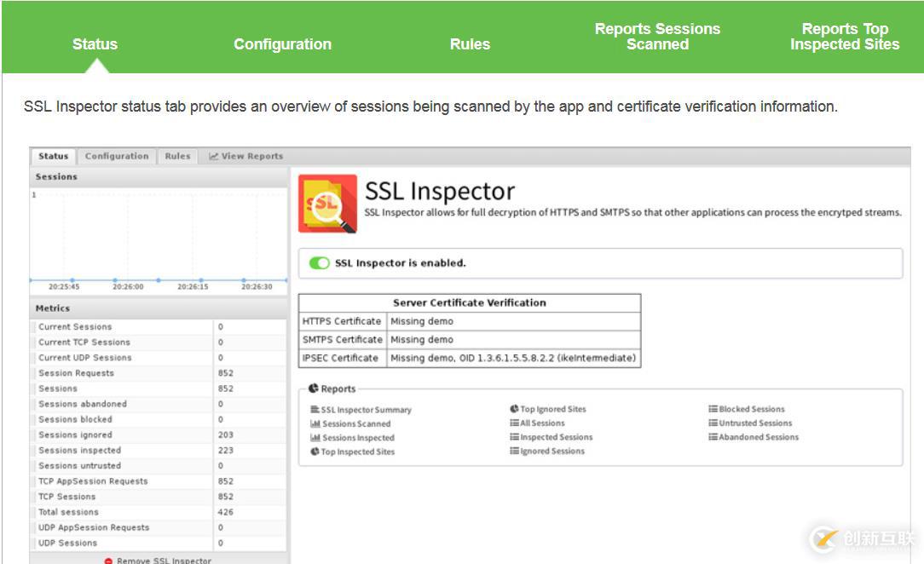
Task: Select the inner gray Status tab
Action: coord(53,156)
